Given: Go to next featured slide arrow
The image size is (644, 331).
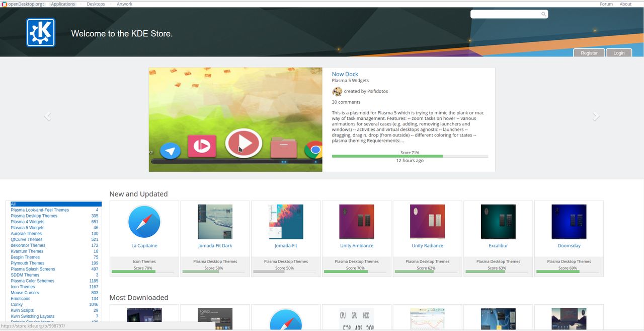Looking at the screenshot, I should point(596,116).
